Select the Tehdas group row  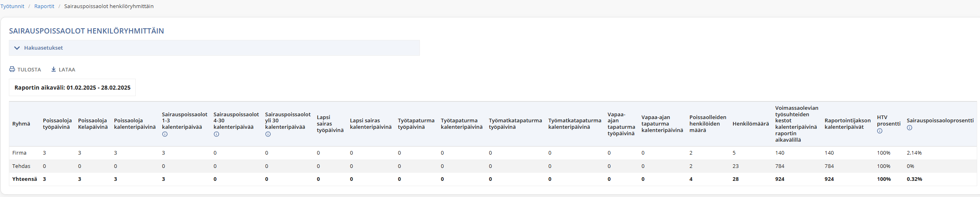pos(493,166)
